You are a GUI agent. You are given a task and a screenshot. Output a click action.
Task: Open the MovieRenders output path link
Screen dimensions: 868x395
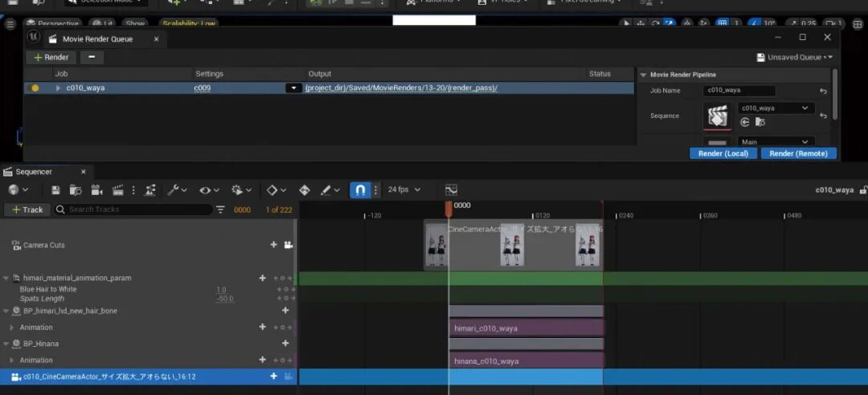(x=401, y=88)
